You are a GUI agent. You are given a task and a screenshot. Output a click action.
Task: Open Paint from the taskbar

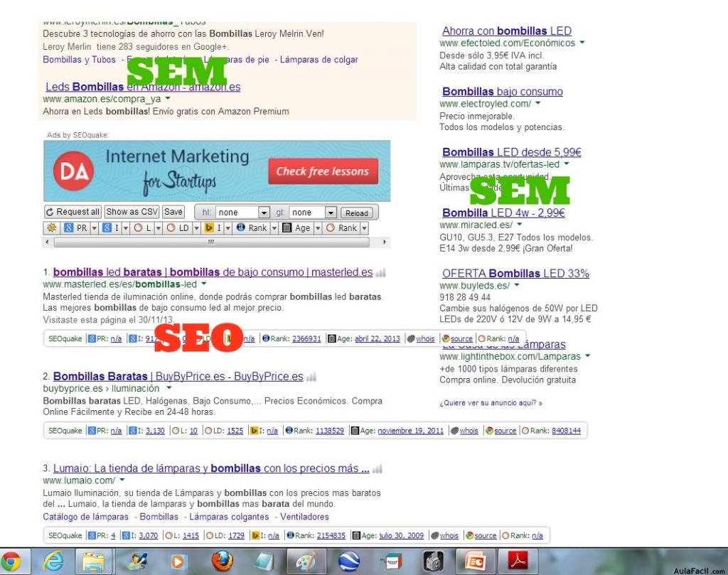pos(306,561)
